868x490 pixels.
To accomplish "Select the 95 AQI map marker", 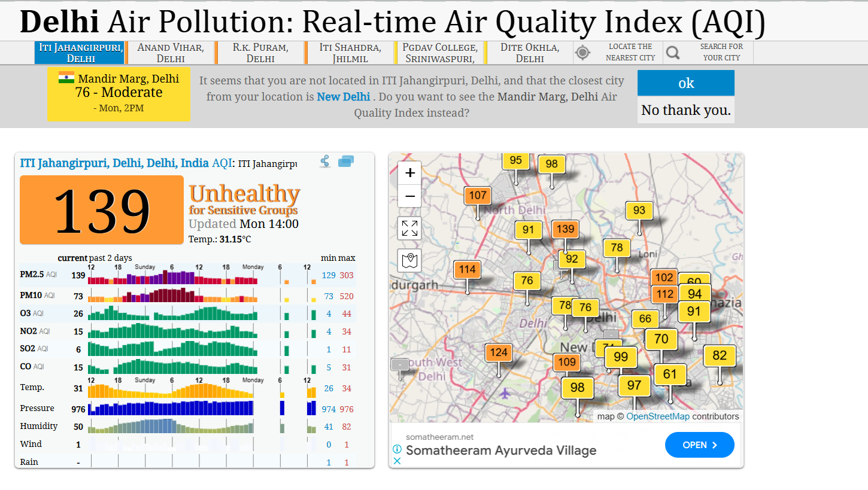I will click(x=515, y=160).
